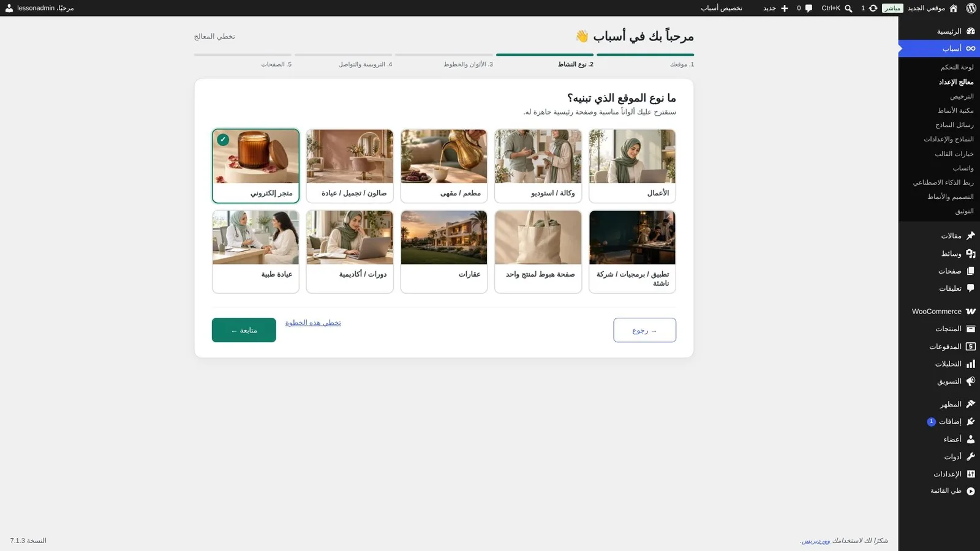Screen dimensions: 980x551
Task: Open the تعليقات comments sidebar icon
Action: [971, 288]
